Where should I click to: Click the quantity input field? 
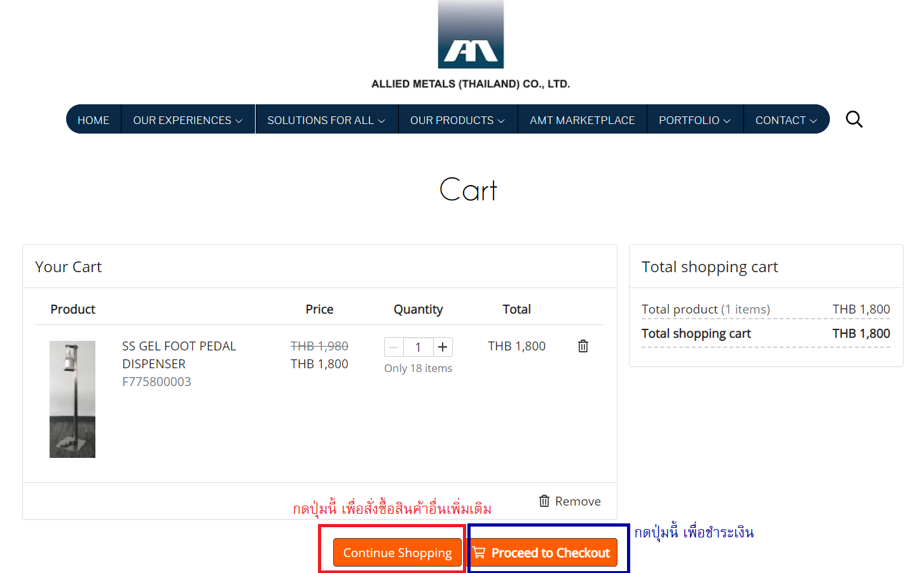[x=418, y=347]
